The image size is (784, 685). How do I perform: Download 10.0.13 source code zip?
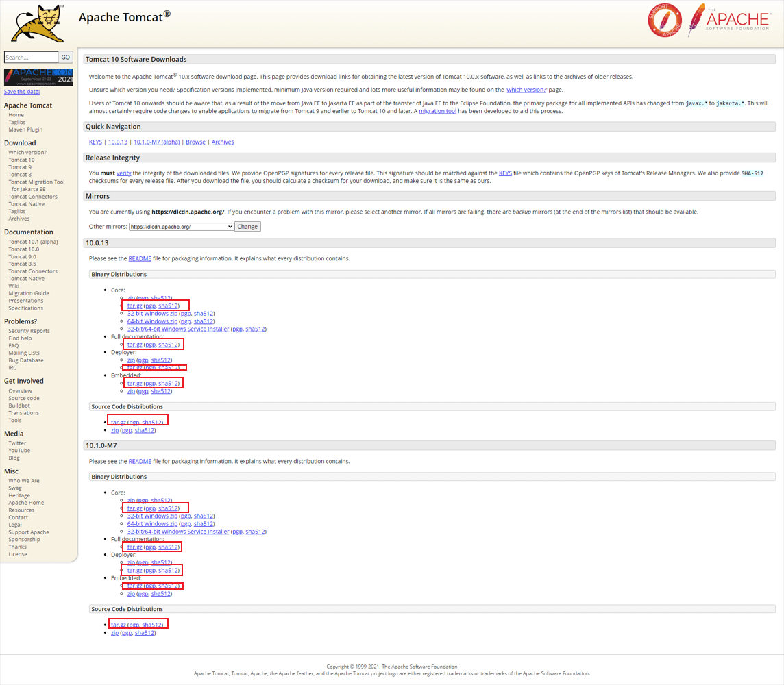tap(115, 430)
